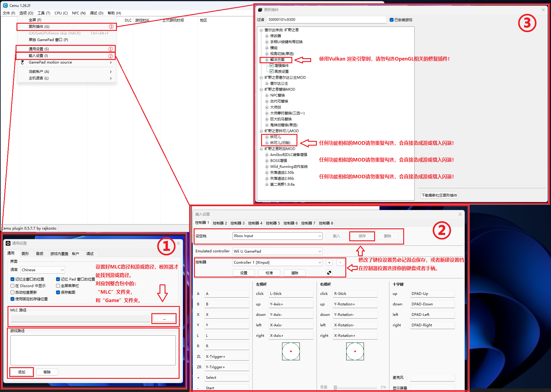This screenshot has height=392, width=551.
Task: Click the minus button next to Controller 1
Action: pos(340,263)
